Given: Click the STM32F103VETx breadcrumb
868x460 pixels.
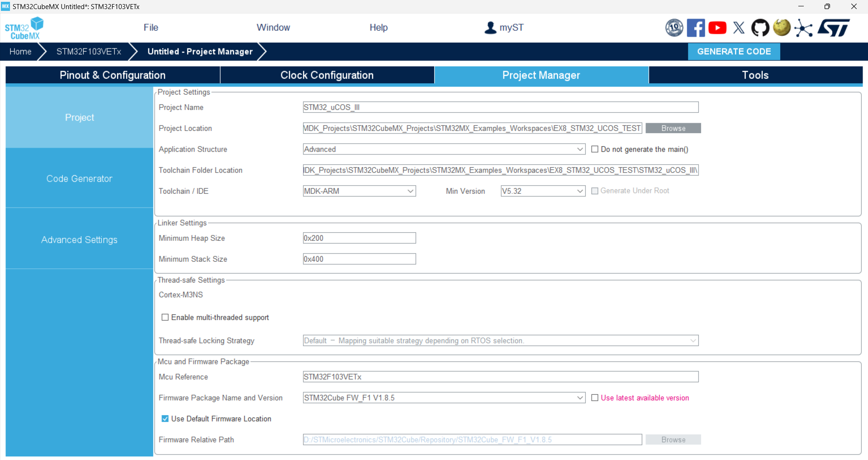Looking at the screenshot, I should [x=89, y=52].
